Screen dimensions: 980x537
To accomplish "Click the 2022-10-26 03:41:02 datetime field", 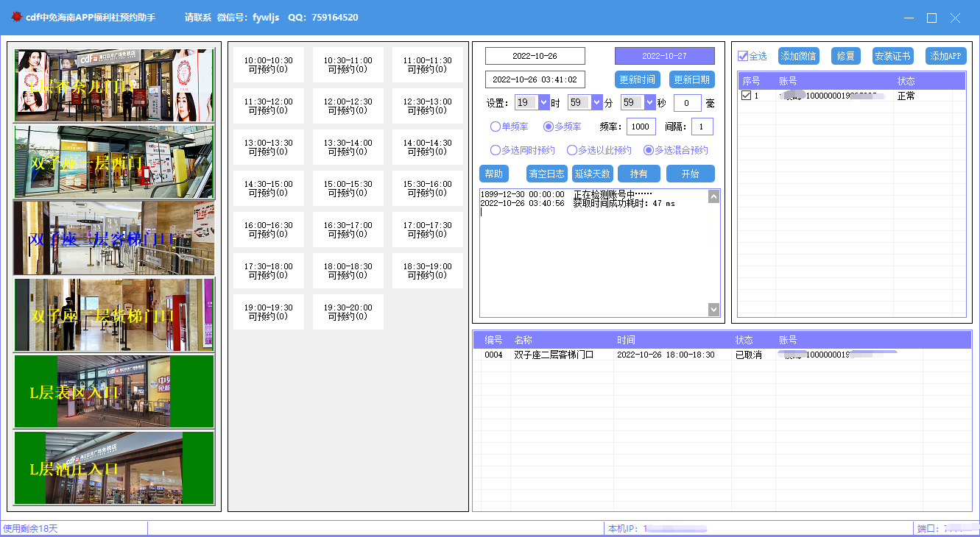I will click(x=535, y=79).
